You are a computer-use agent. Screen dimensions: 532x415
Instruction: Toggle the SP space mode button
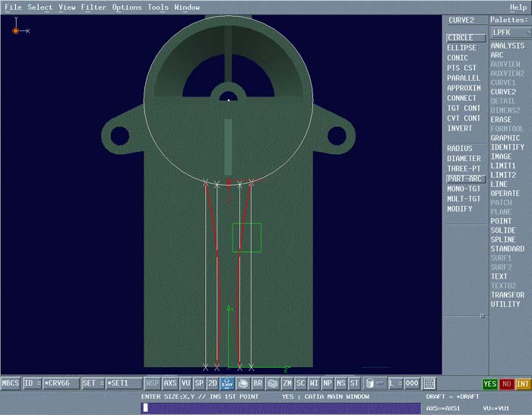coord(199,384)
